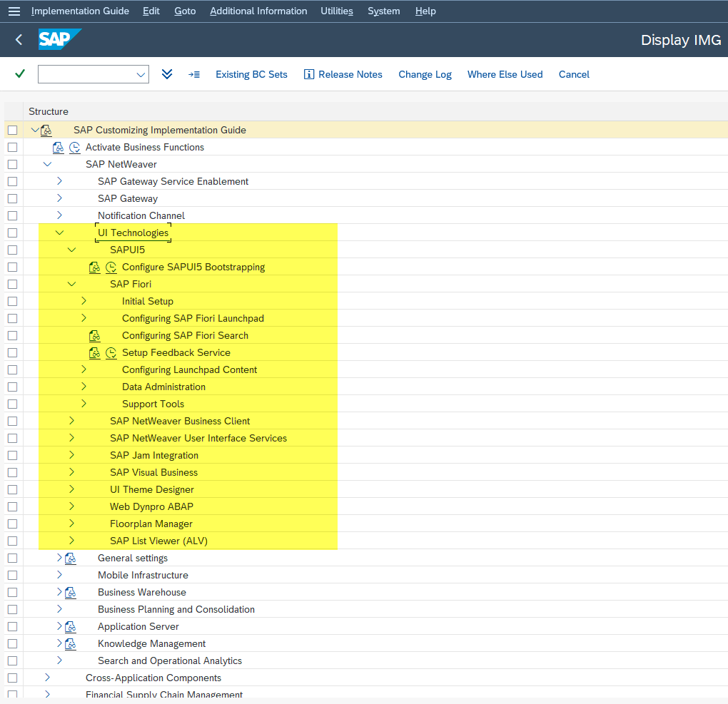The height and width of the screenshot is (704, 728).
Task: Click the Structure column header
Action: [49, 111]
